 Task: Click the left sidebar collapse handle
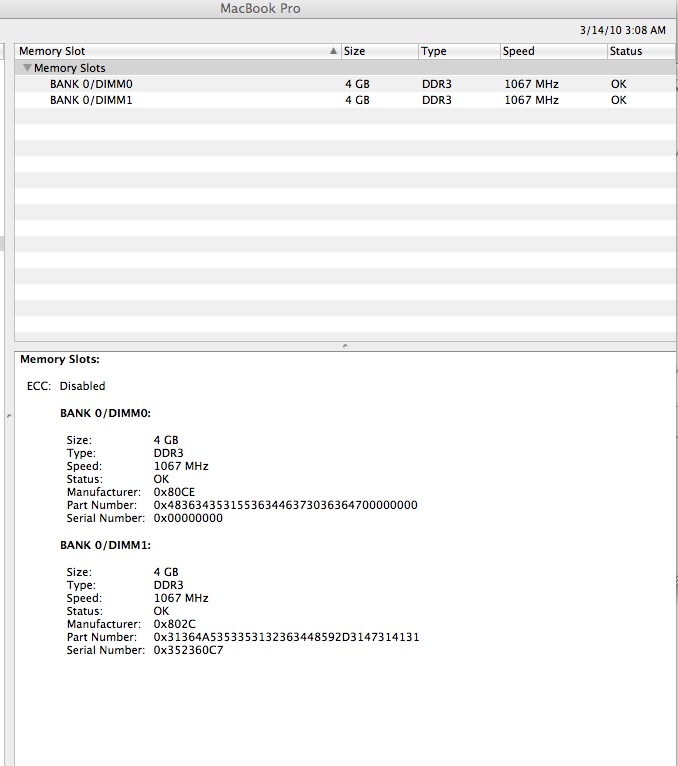click(x=9, y=416)
